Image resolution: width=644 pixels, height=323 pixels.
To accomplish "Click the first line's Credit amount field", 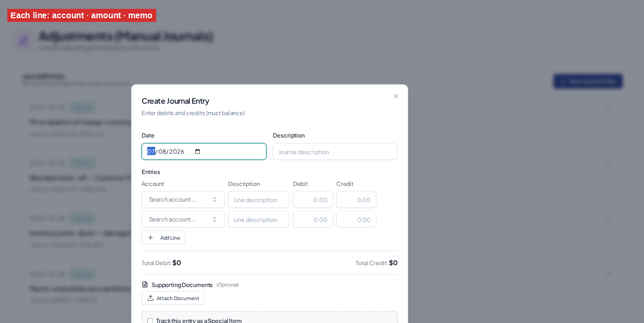I will click(x=356, y=200).
